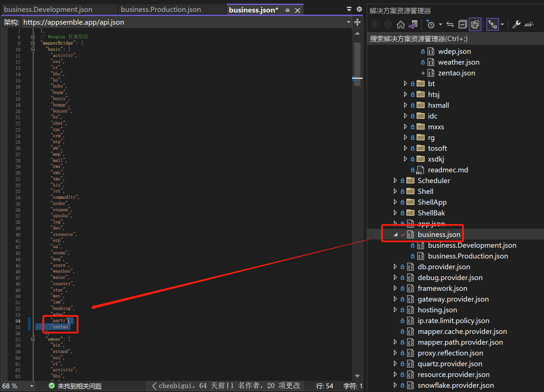Click the Forward navigation arrow in Solution Explorer
The width and height of the screenshot is (544, 392).
click(x=388, y=24)
